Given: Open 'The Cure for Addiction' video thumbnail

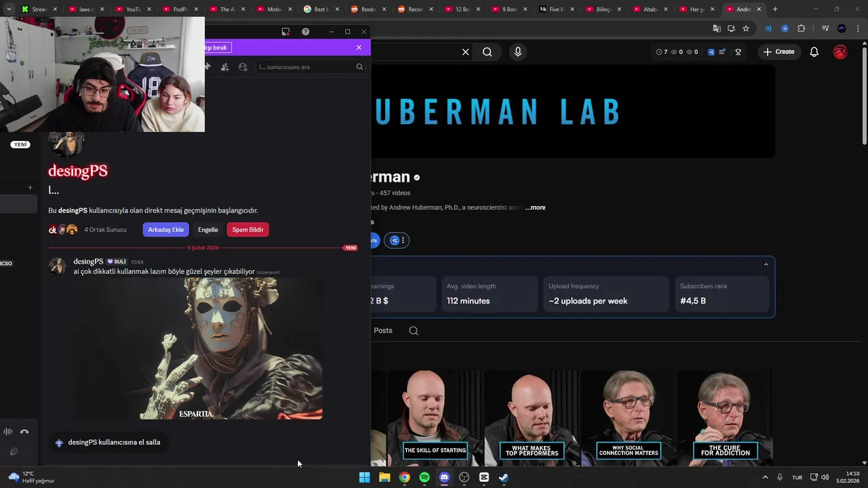Looking at the screenshot, I should coord(726,418).
